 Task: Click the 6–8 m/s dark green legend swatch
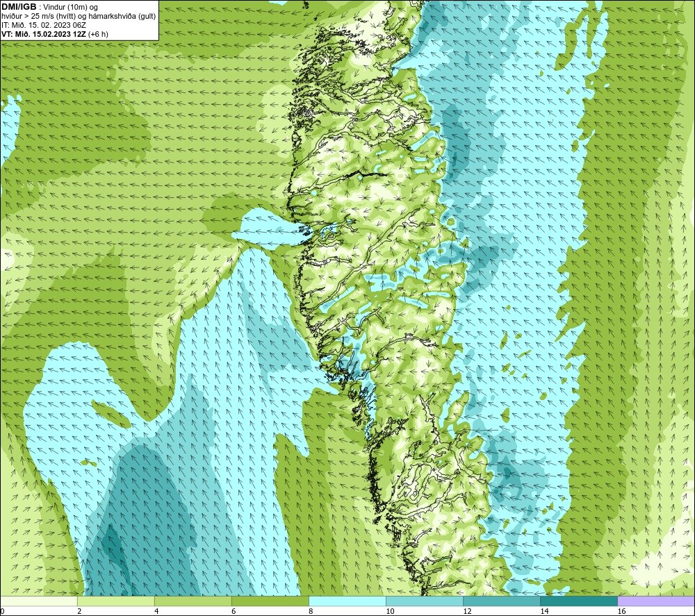(x=270, y=601)
